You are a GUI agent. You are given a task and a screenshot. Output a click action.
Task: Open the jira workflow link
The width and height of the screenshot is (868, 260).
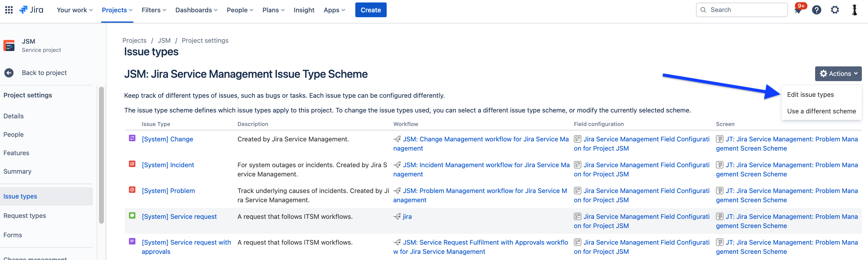point(407,217)
